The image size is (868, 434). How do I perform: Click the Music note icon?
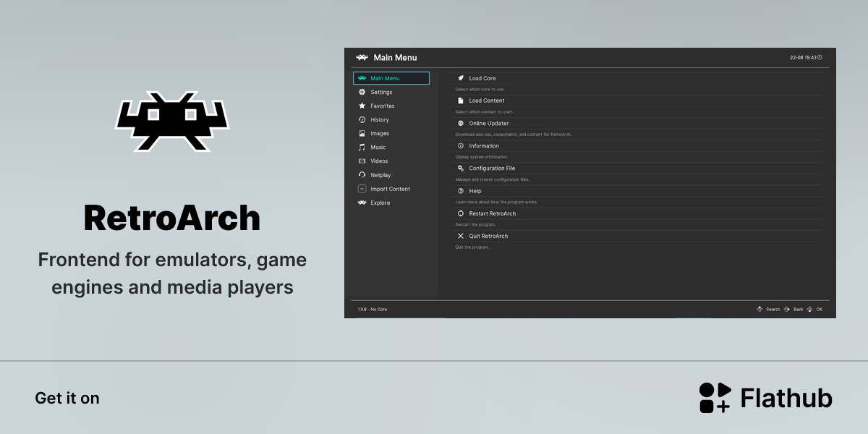[362, 148]
